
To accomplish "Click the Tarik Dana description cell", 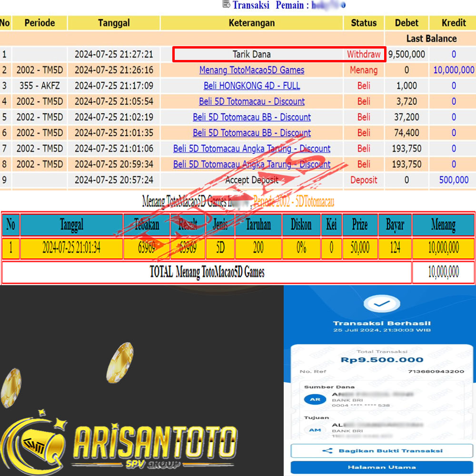I will 252,54.
